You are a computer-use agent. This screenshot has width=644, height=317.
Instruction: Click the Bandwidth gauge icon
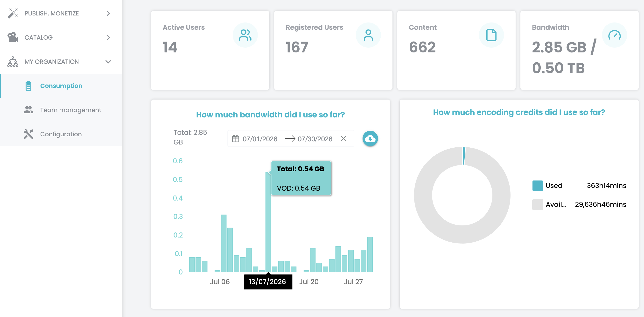pyautogui.click(x=614, y=35)
